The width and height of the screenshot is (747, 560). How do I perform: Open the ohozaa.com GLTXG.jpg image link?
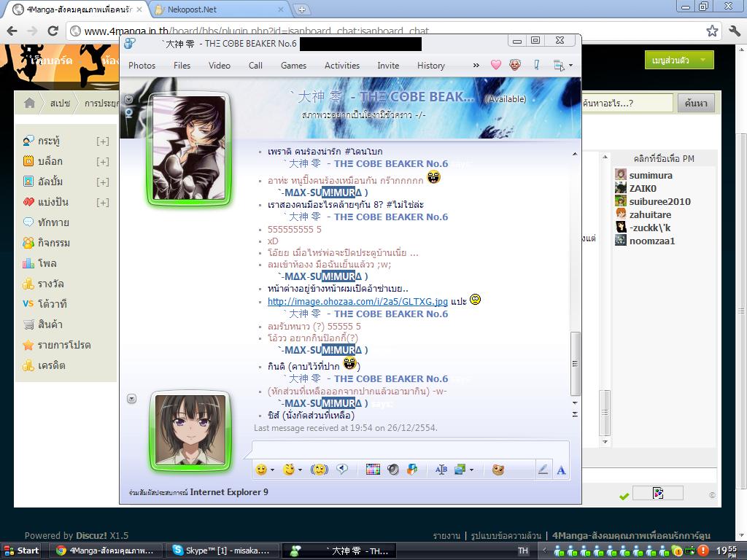coord(357,301)
